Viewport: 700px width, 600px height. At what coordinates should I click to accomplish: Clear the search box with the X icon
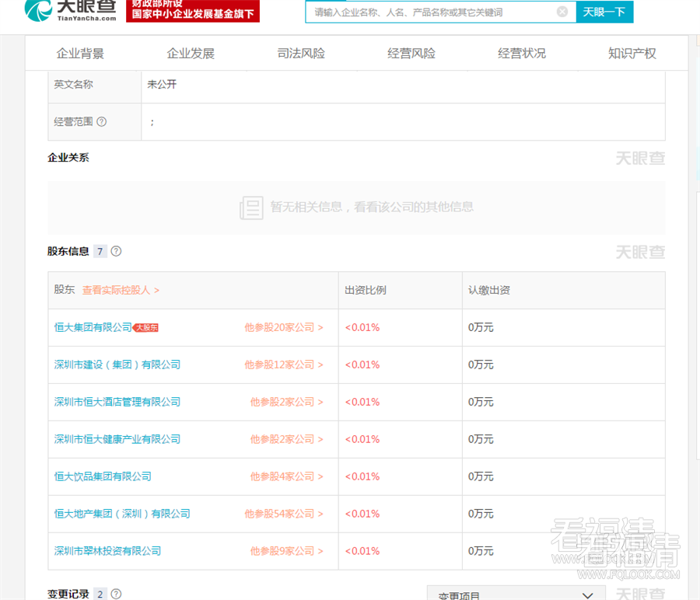click(562, 12)
